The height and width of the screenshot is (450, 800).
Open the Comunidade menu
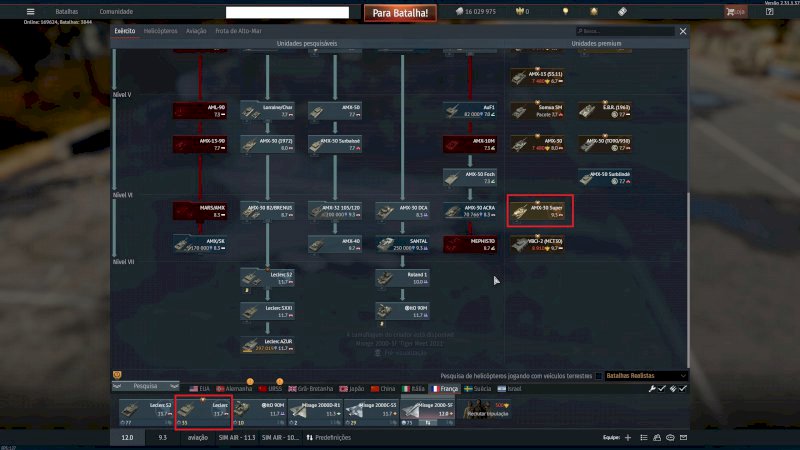[116, 11]
